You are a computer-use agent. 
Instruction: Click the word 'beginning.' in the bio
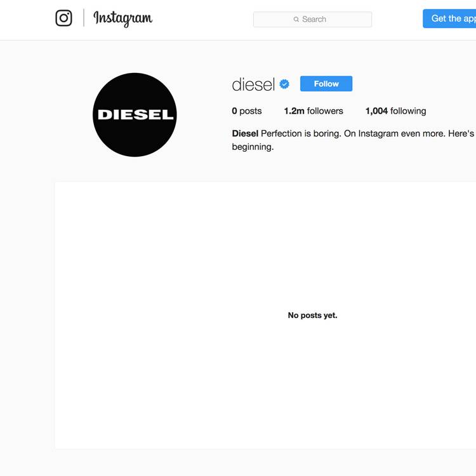pyautogui.click(x=253, y=147)
